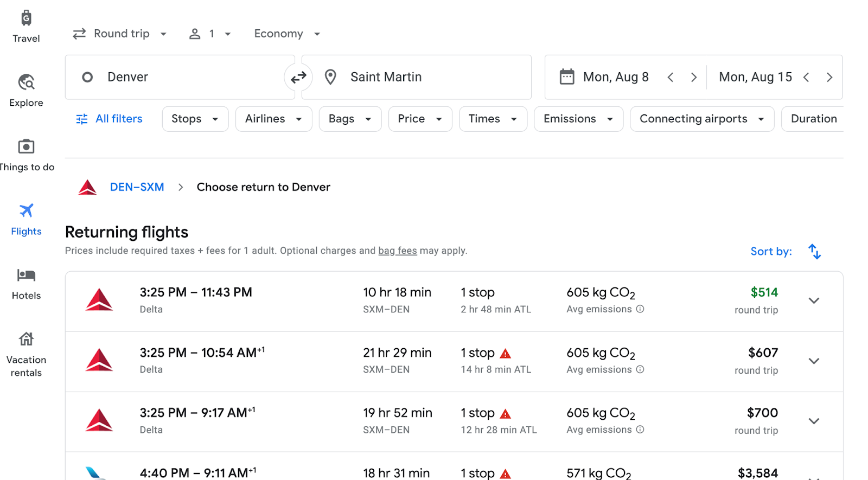868x480 pixels.
Task: Open the Economy cabin class dropdown
Action: [x=287, y=34]
